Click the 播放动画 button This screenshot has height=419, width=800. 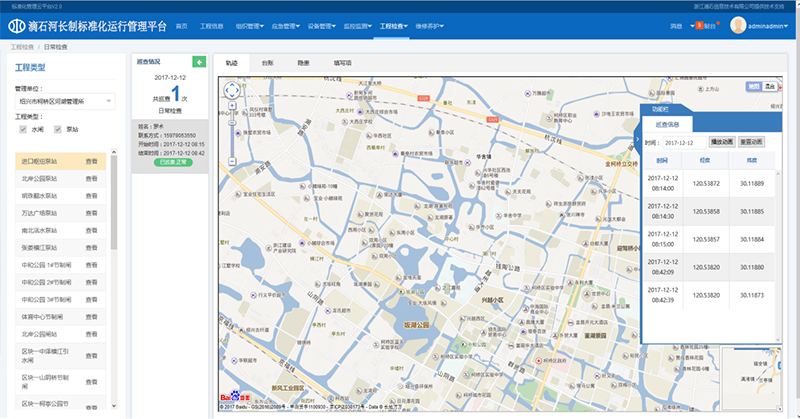click(722, 142)
